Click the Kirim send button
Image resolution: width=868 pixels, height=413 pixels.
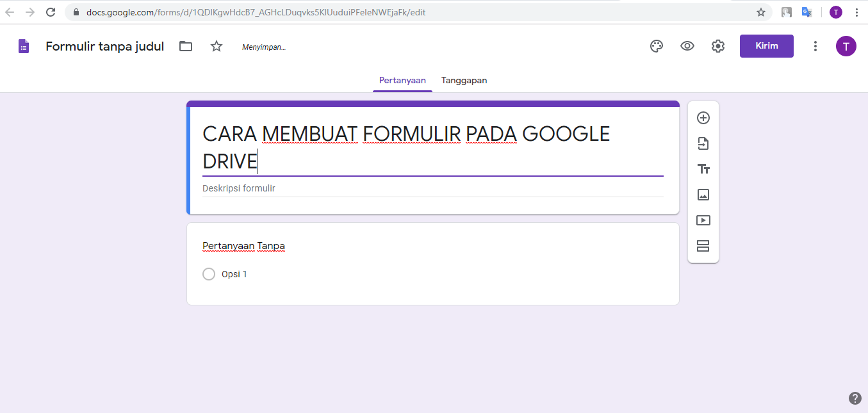click(767, 46)
